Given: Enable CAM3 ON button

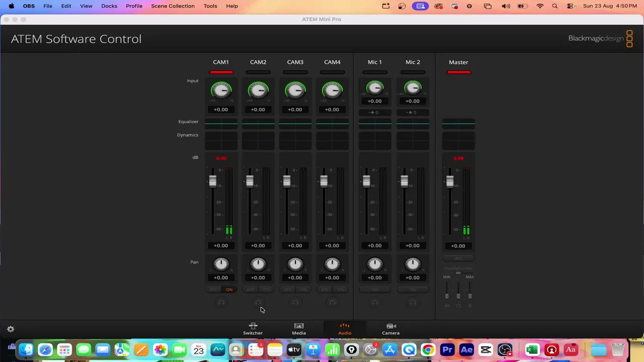Looking at the screenshot, I should click(303, 290).
